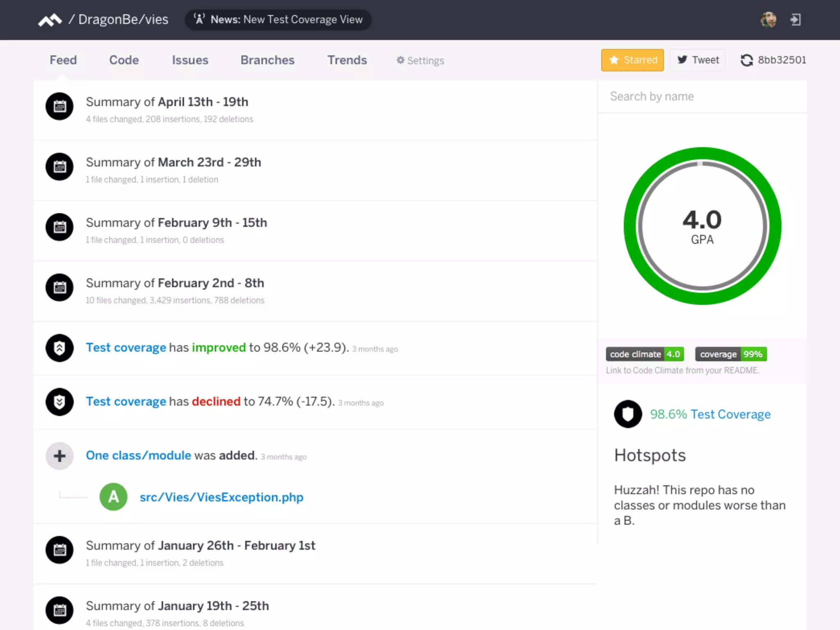Click the green A grade badge
This screenshot has height=630, width=840.
point(113,497)
